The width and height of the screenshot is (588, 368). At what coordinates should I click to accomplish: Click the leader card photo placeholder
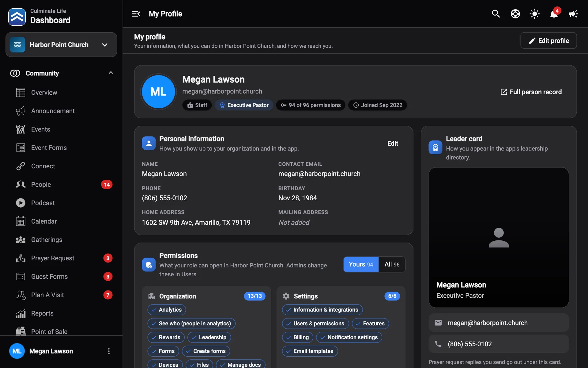(x=499, y=238)
